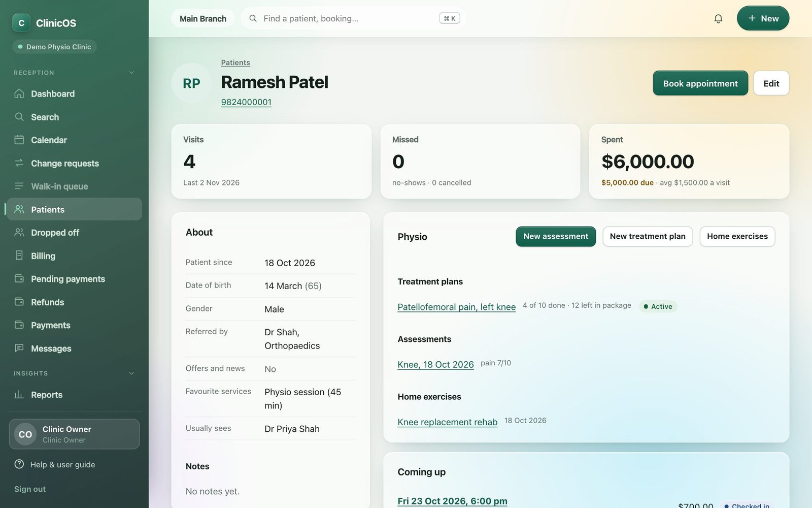The image size is (812, 508).
Task: Open the Patients breadcrumb link
Action: tap(235, 62)
